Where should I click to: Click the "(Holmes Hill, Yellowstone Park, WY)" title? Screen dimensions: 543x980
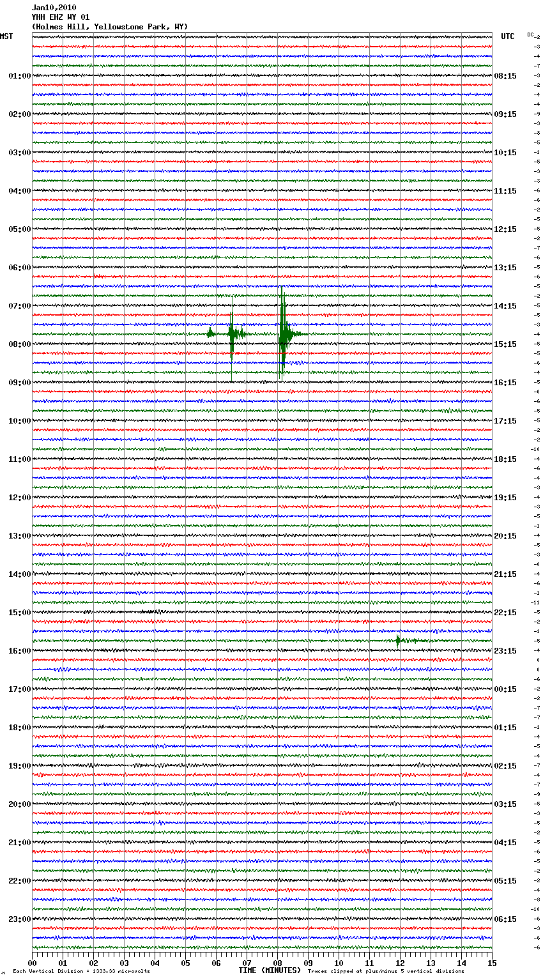tap(110, 27)
